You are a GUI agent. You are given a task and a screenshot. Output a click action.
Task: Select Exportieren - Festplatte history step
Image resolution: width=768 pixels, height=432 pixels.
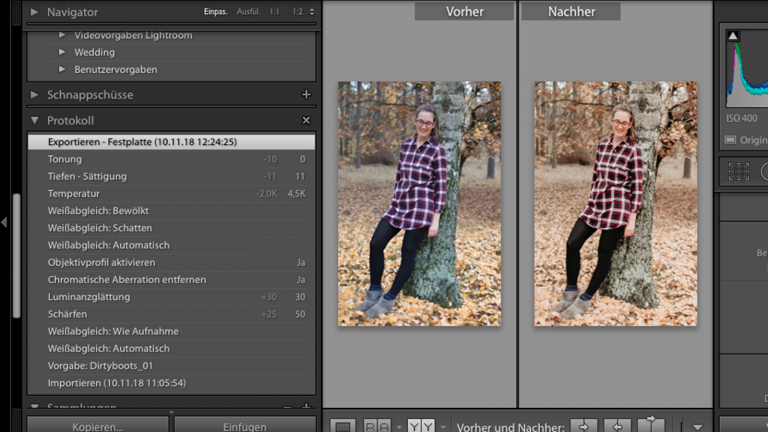coord(171,142)
